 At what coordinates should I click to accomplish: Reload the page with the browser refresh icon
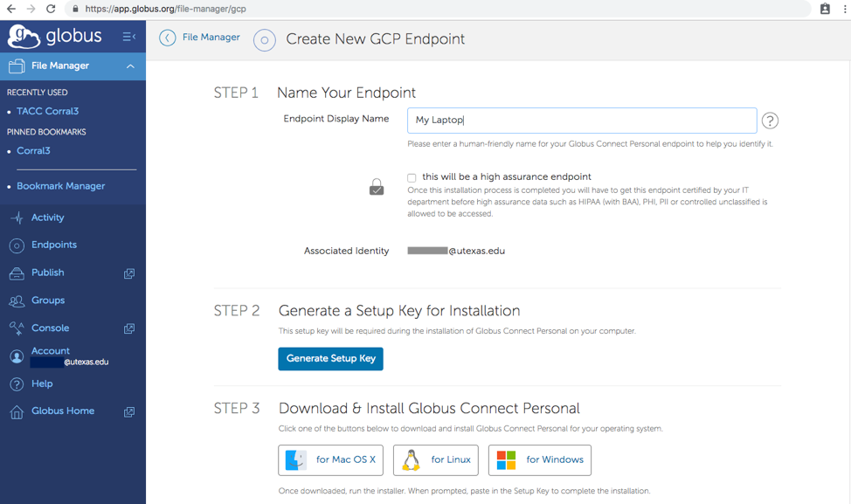51,9
